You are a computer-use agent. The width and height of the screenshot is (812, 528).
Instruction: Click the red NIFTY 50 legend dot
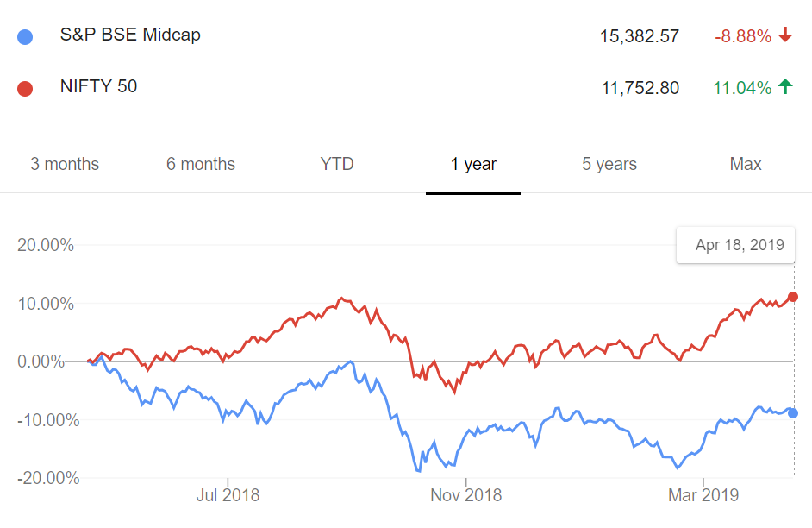[x=25, y=88]
